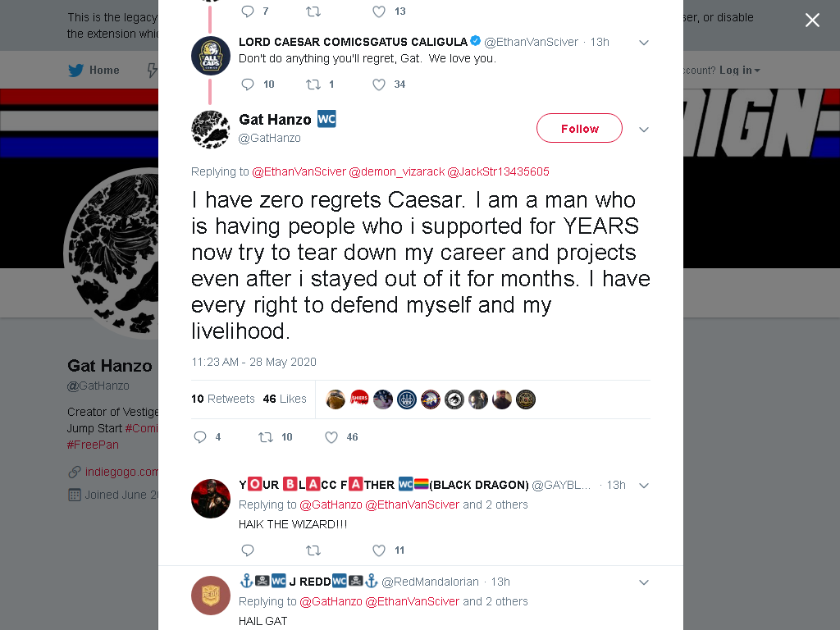The width and height of the screenshot is (840, 630).
Task: Reply to the main tweet with 4 comments
Action: pos(200,437)
